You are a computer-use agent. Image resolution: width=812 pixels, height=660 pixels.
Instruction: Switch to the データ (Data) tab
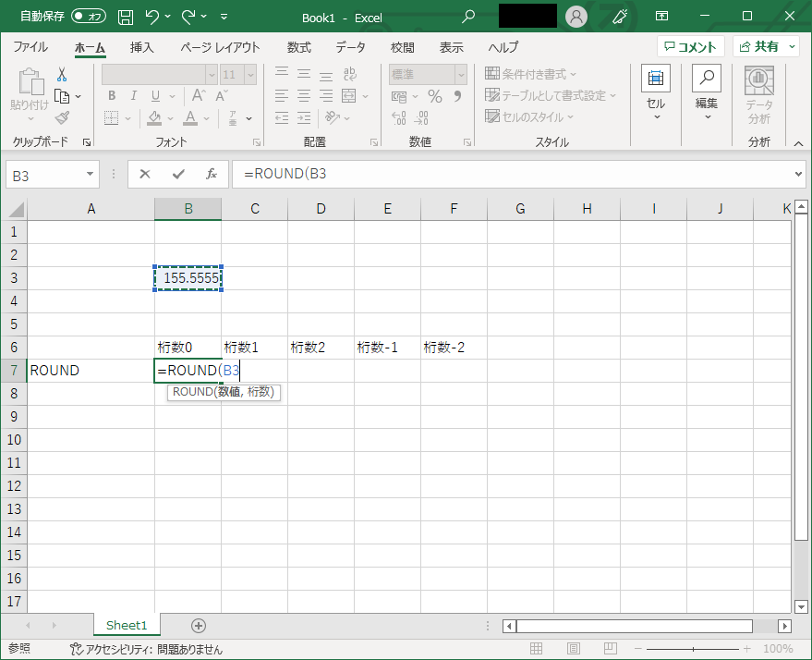(350, 47)
